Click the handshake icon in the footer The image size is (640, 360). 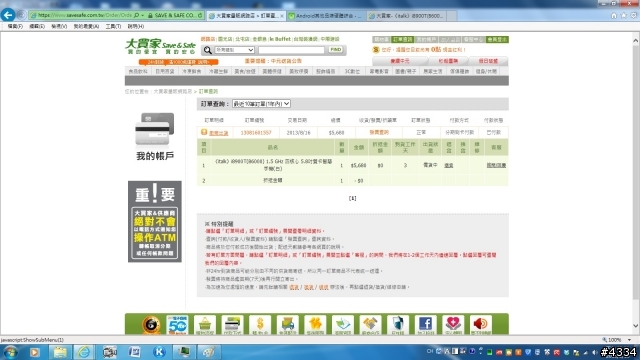click(370, 325)
